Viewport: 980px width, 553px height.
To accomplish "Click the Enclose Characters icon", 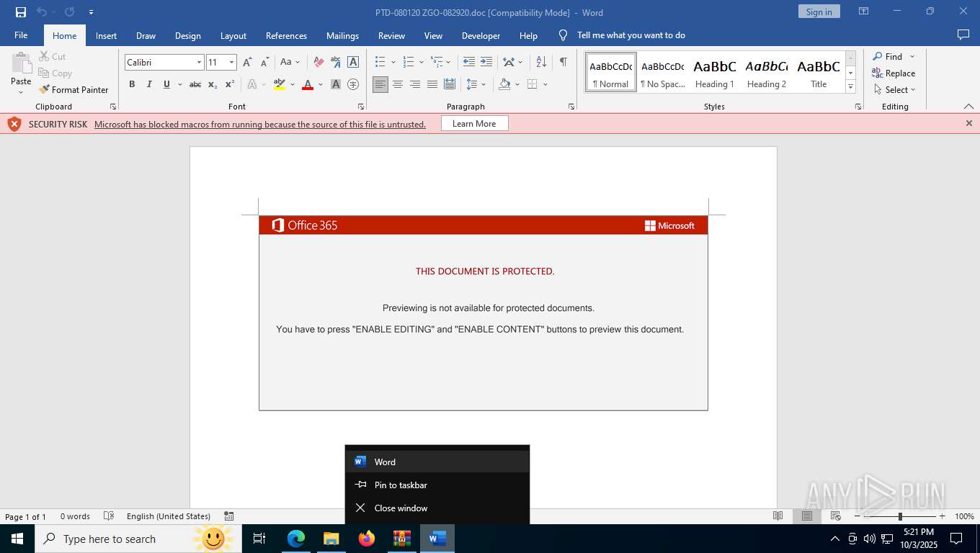I will pos(353,84).
